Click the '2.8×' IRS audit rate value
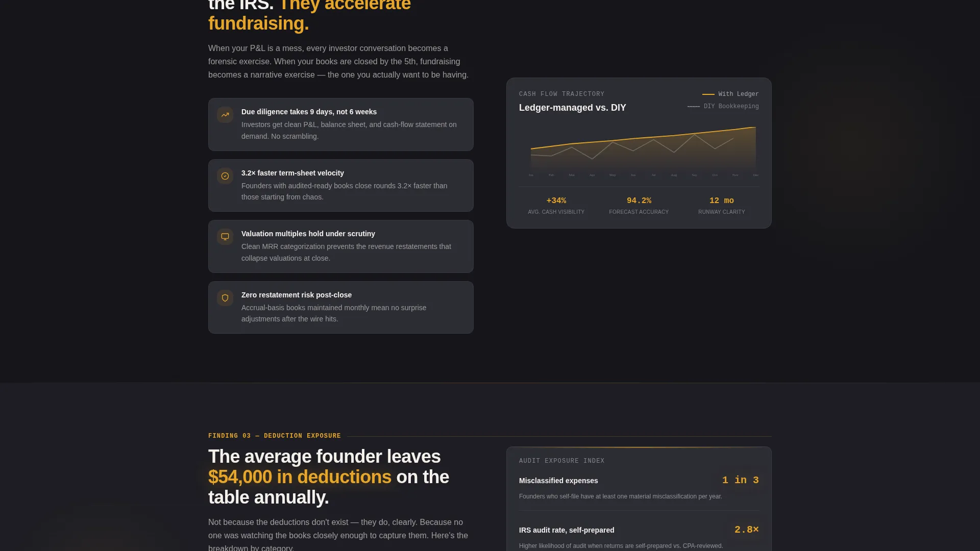Screen dimensions: 980x551 (746, 530)
